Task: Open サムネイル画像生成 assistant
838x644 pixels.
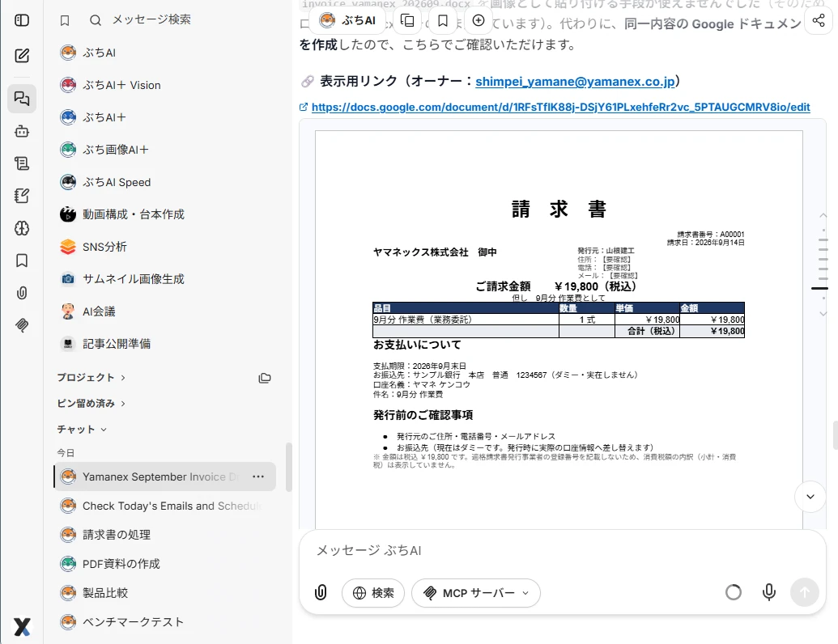Action: coord(164,279)
